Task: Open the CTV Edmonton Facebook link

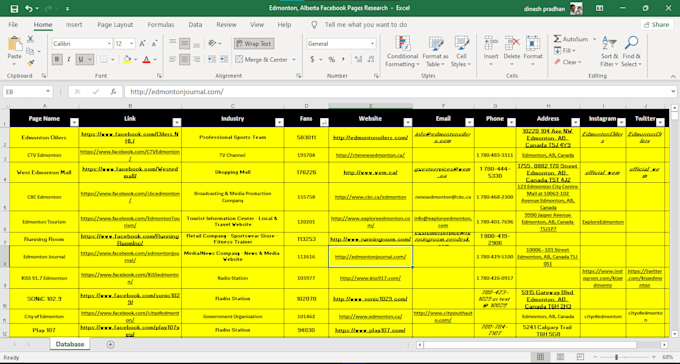Action: tap(130, 155)
